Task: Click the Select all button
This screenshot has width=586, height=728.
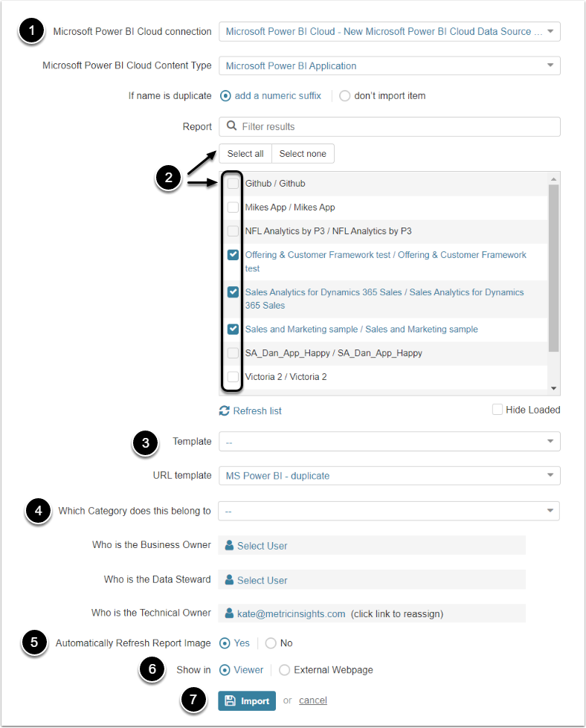Action: (x=245, y=154)
